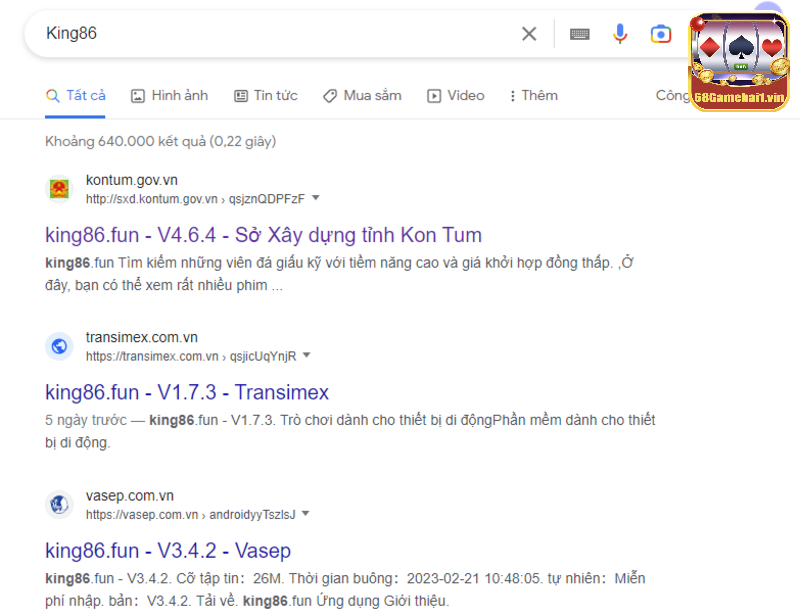Switch to the Hình ảnh tab
800x616 pixels.
[169, 96]
